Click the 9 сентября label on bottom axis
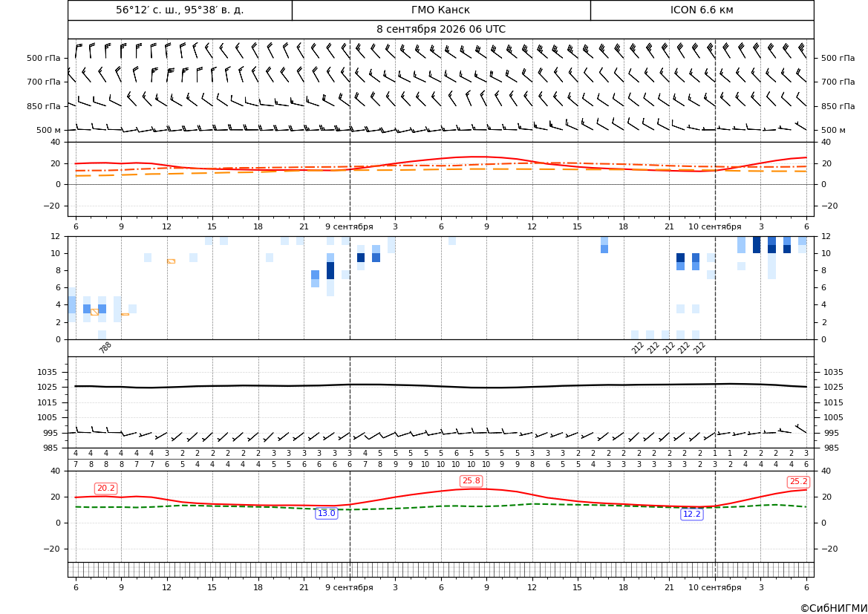Image resolution: width=868 pixels, height=614 pixels. [x=349, y=587]
